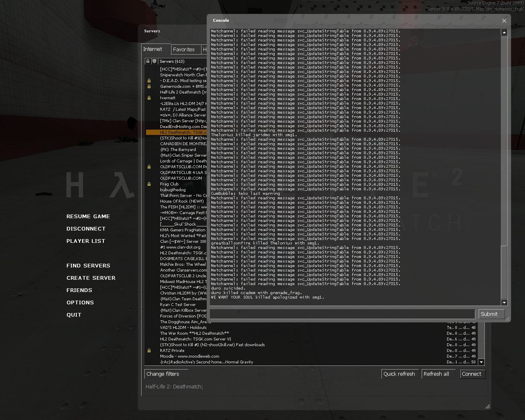This screenshot has width=525, height=420.
Task: Click Quick refresh button
Action: (x=399, y=374)
